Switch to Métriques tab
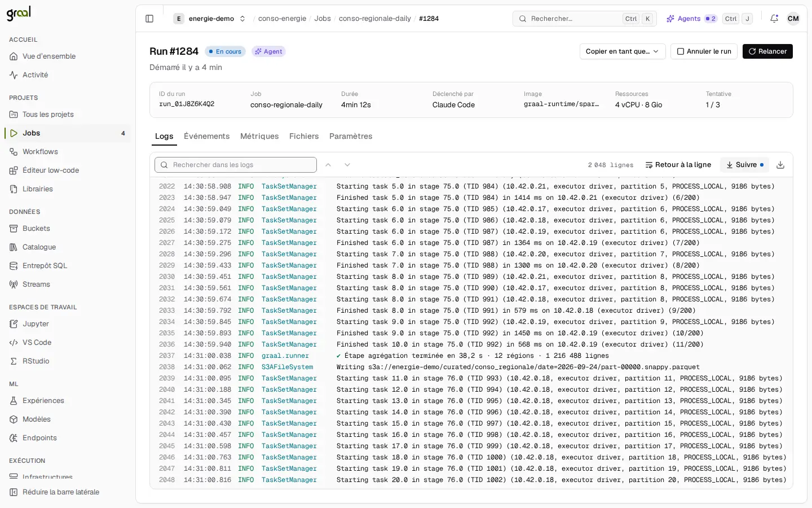Screen dimensions: 812x508 point(259,137)
